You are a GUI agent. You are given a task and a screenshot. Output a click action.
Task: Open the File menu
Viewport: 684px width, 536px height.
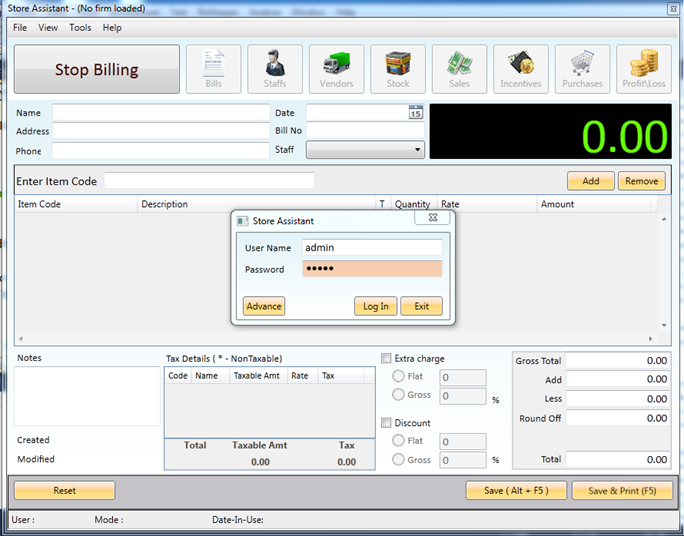click(20, 27)
